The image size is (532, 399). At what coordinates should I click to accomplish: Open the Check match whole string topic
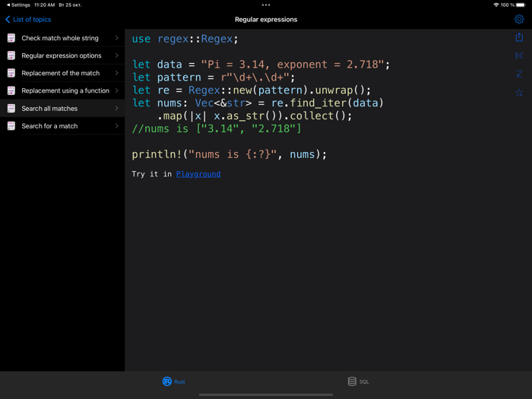point(60,38)
